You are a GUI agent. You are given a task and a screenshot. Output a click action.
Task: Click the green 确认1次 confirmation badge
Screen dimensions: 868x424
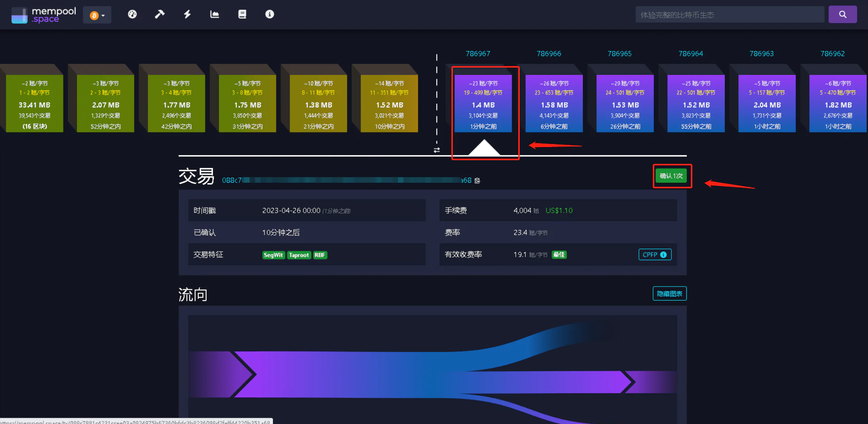(671, 176)
